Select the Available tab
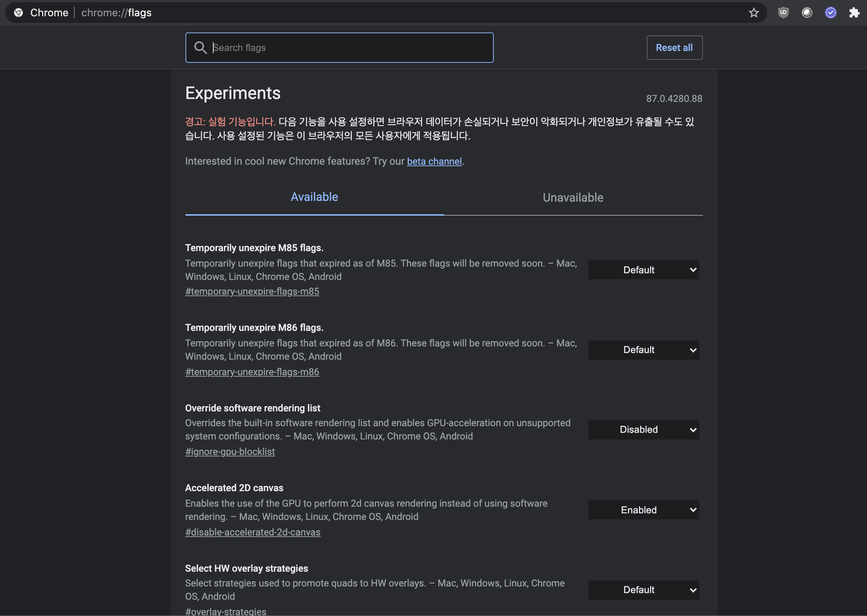Viewport: 867px width, 616px height. (314, 197)
